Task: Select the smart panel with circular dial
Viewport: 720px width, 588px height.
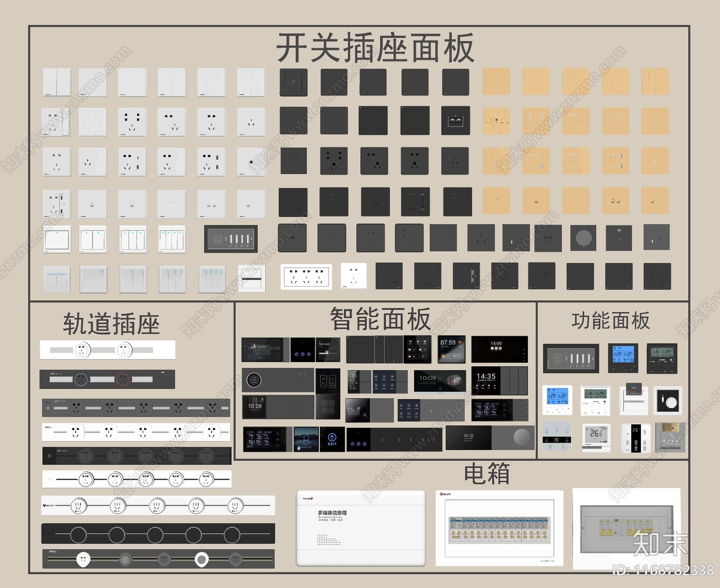Action: coord(278,380)
